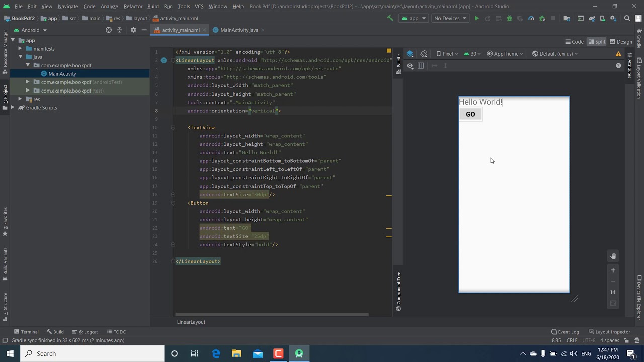644x362 pixels.
Task: Open Project Structure icon in toolbar
Action: tap(567, 18)
